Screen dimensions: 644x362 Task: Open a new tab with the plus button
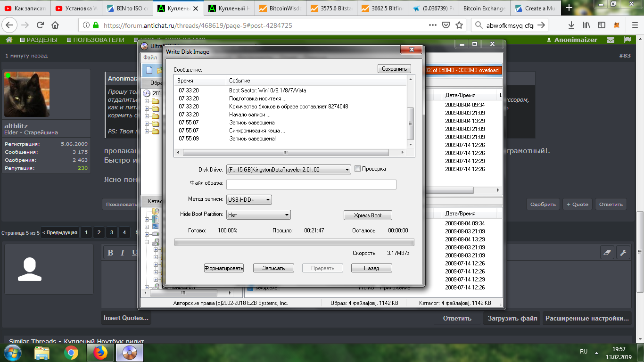click(x=570, y=8)
